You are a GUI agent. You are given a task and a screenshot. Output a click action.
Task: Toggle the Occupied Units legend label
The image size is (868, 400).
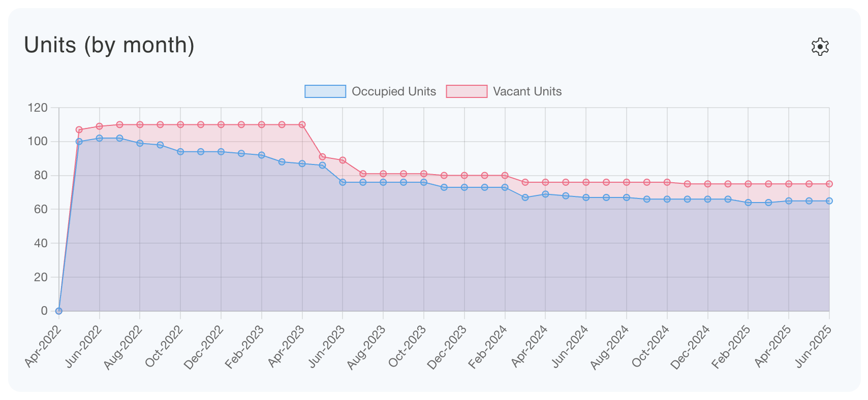click(x=393, y=91)
